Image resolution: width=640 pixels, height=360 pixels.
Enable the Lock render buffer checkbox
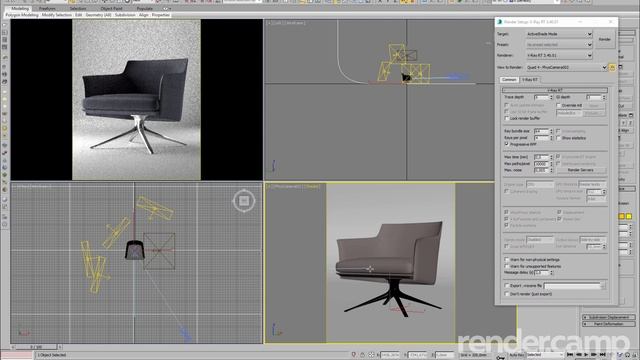click(x=507, y=118)
